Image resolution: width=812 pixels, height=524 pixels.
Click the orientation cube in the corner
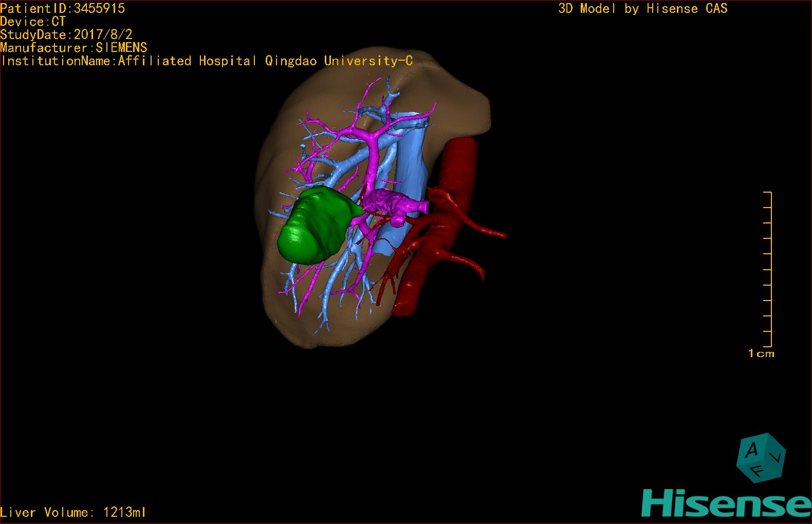(762, 458)
